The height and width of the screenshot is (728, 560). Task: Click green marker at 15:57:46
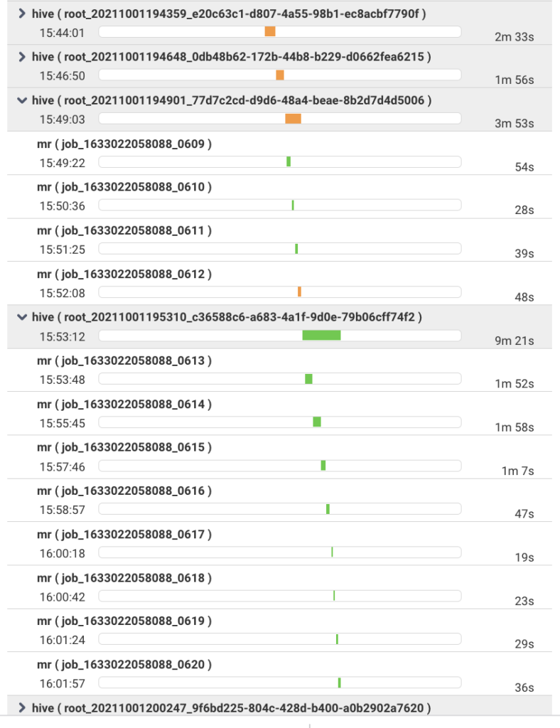tap(323, 466)
